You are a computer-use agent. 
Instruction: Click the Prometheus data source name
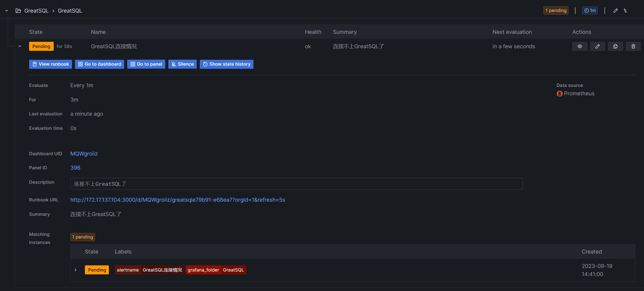tap(579, 94)
